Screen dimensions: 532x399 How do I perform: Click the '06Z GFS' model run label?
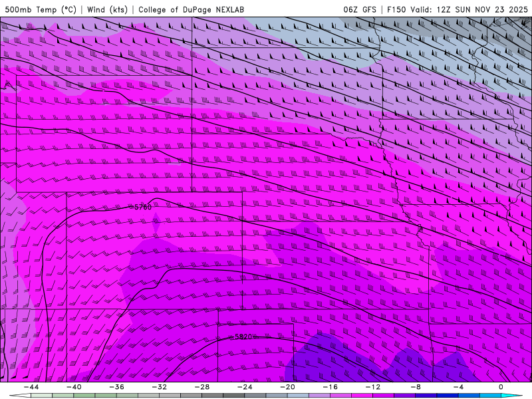pyautogui.click(x=360, y=9)
